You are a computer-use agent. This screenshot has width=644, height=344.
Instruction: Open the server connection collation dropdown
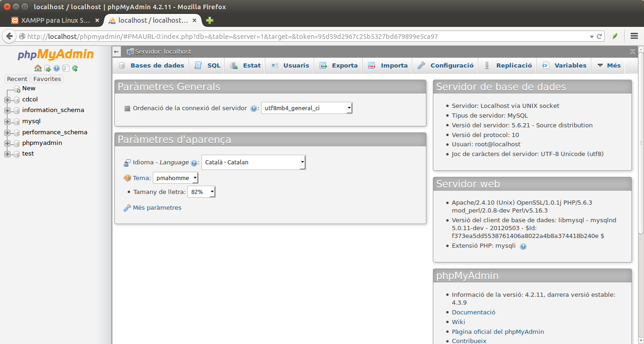[306, 108]
